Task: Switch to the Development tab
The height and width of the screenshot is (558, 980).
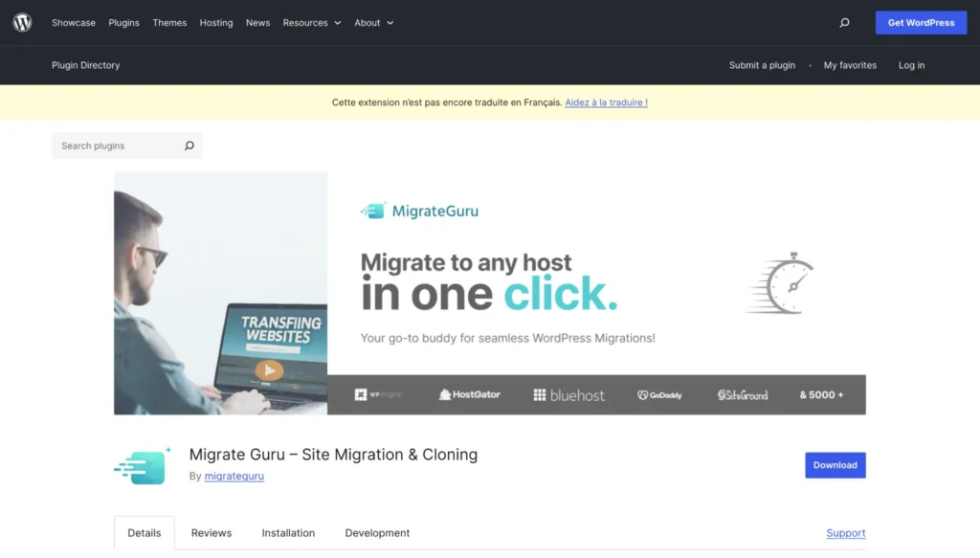Action: click(377, 533)
